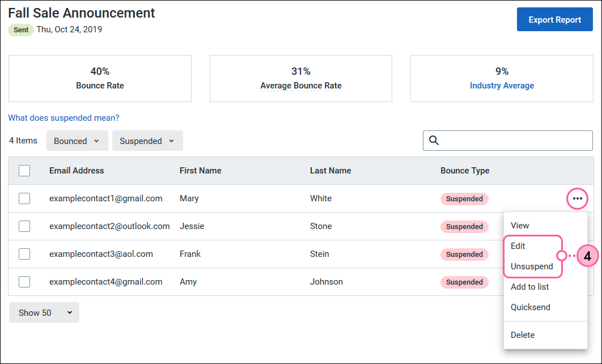602x364 pixels.
Task: Select the checkbox for examplecontact3@aol.com
Action: [x=24, y=254]
